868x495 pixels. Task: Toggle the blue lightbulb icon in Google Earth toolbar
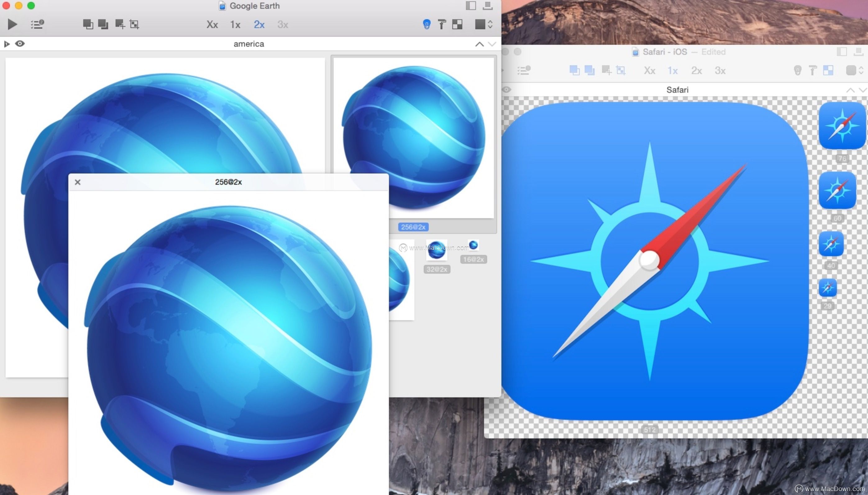[427, 24]
